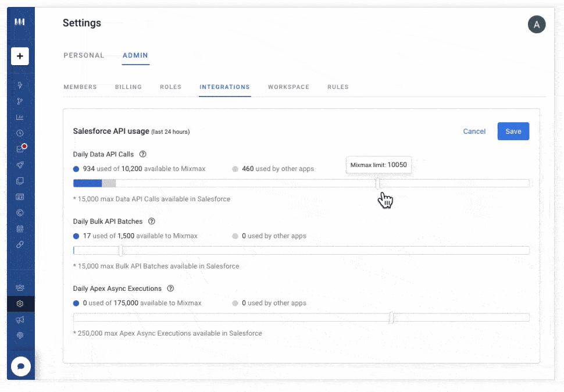This screenshot has width=564, height=392.
Task: Click the '250,000 max Apex Async Executions' note
Action: [167, 333]
